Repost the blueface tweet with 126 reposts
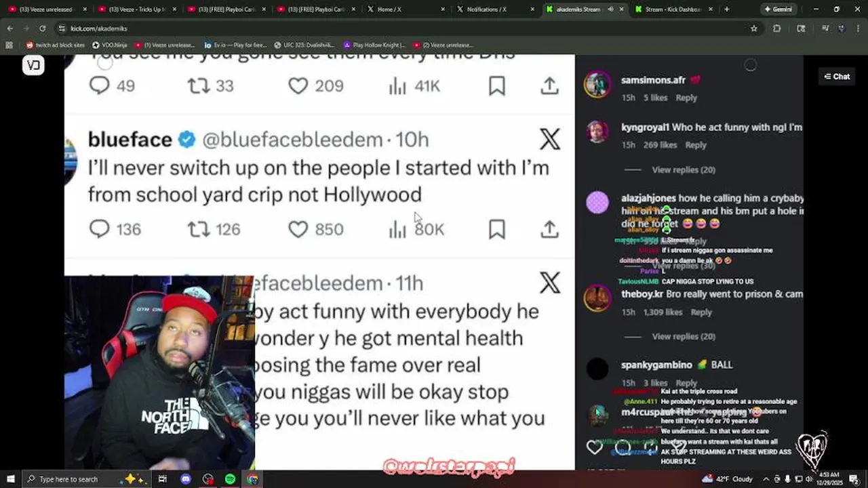 [198, 229]
